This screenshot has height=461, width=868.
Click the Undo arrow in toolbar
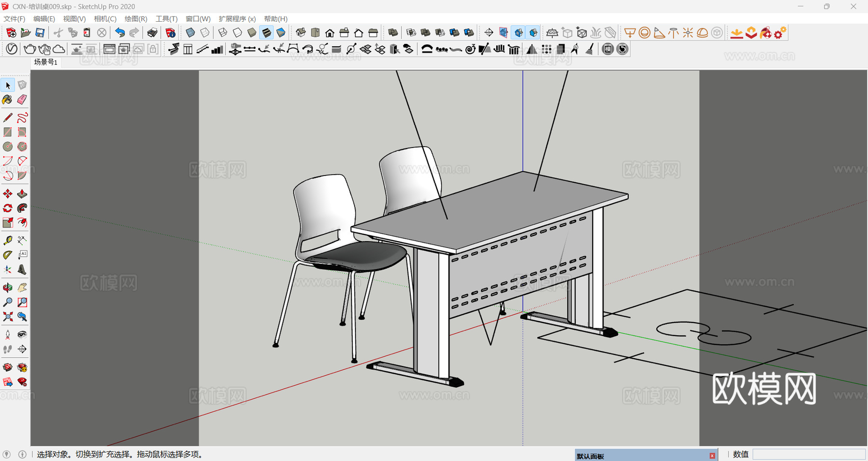pyautogui.click(x=120, y=33)
